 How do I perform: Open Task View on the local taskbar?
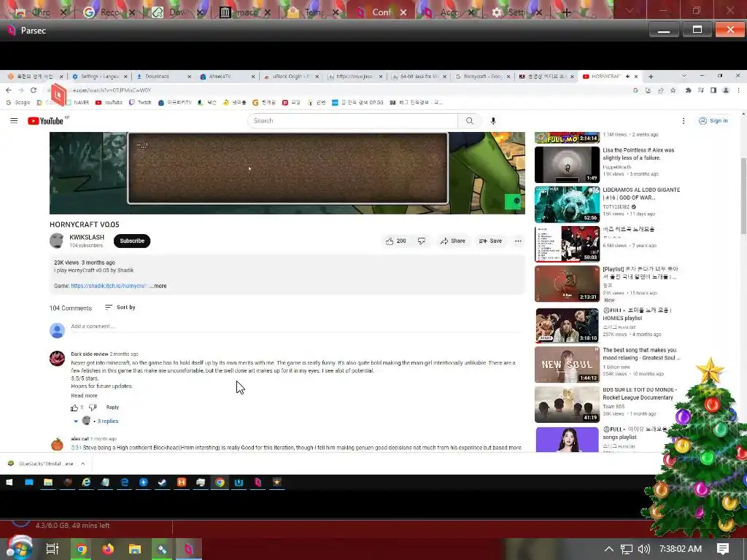[x=53, y=549]
